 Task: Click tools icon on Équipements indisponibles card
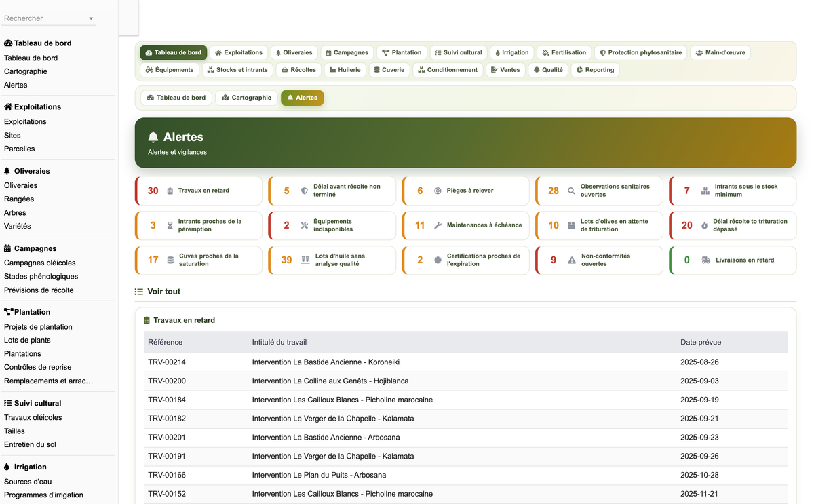tap(305, 225)
